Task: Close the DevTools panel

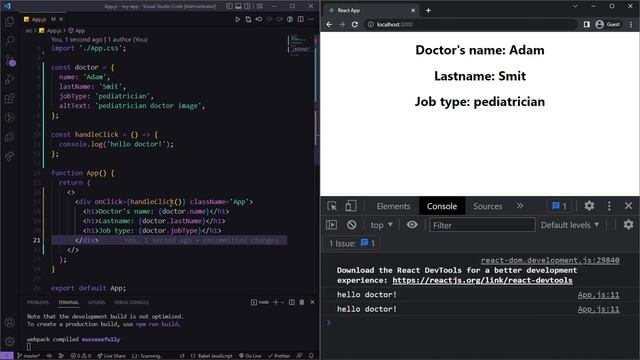Action: point(629,206)
